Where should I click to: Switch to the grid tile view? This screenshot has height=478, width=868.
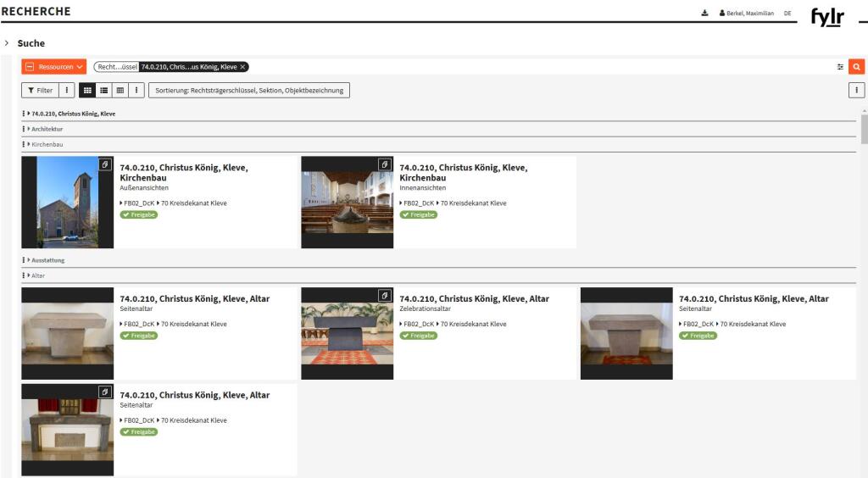(x=87, y=90)
